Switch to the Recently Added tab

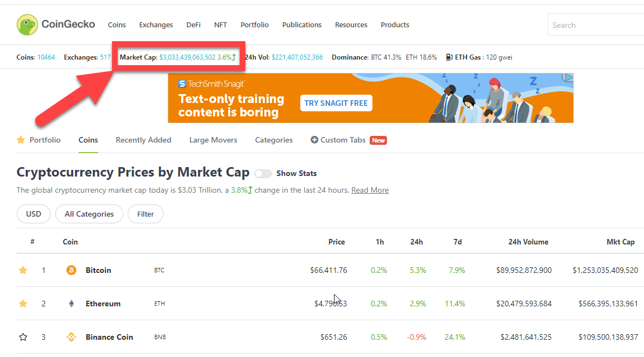[143, 140]
